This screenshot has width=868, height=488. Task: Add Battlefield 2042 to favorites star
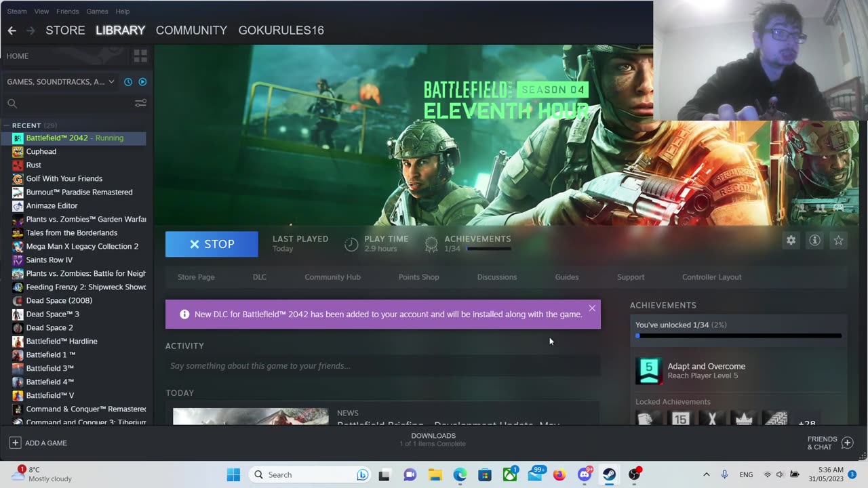point(839,240)
